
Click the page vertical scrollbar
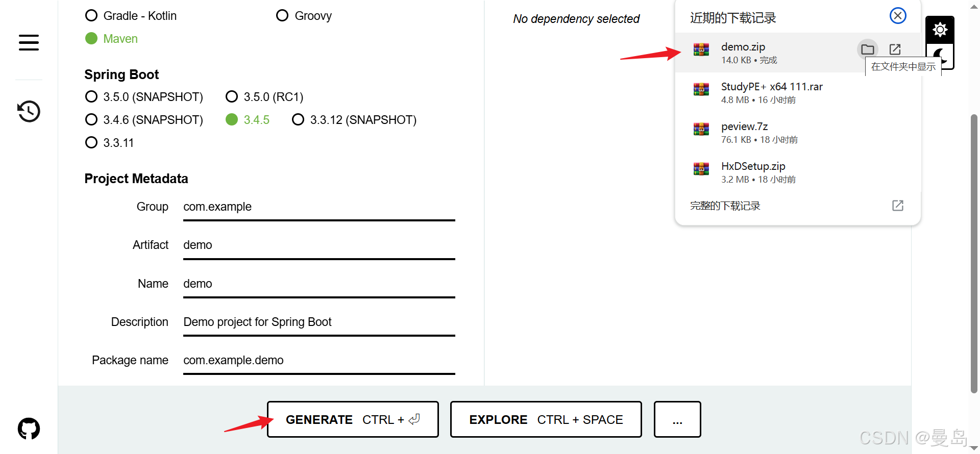click(974, 254)
